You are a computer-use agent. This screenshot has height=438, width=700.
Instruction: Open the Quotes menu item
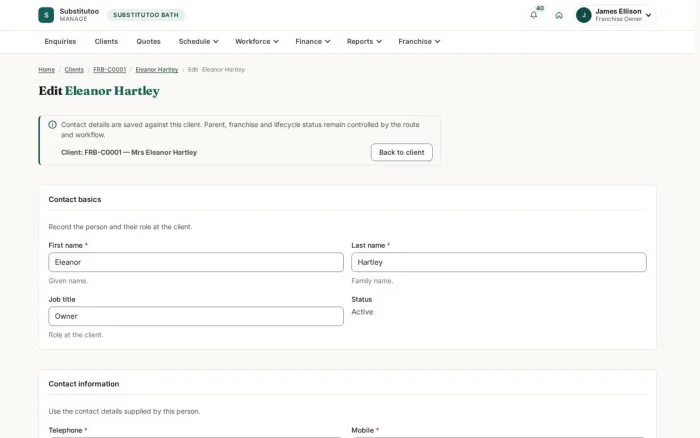tap(148, 42)
